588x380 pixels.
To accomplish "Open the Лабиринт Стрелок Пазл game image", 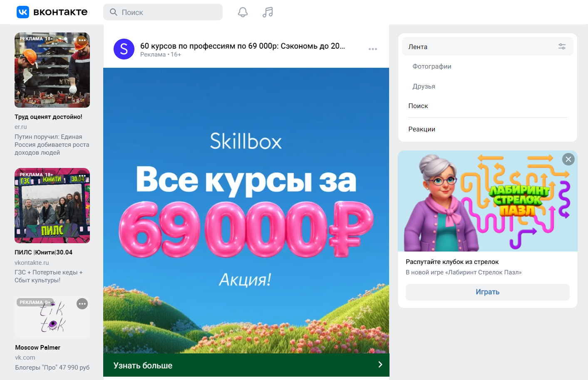I will pyautogui.click(x=488, y=201).
